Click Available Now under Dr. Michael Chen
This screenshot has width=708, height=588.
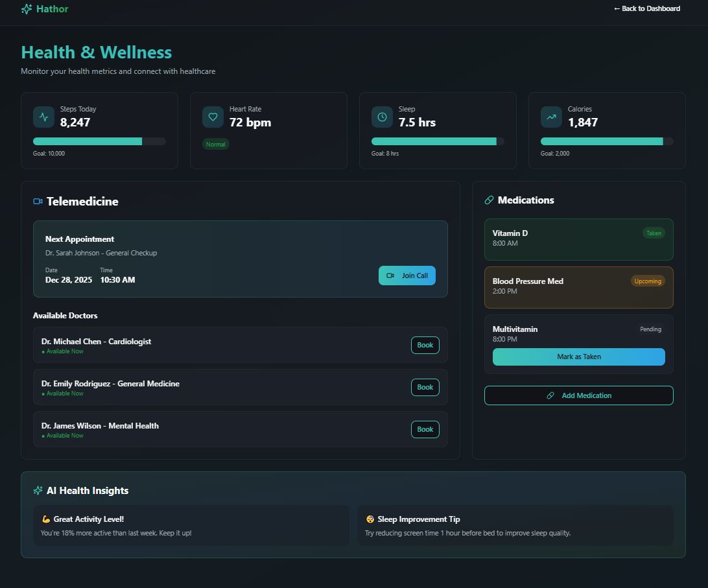(63, 351)
